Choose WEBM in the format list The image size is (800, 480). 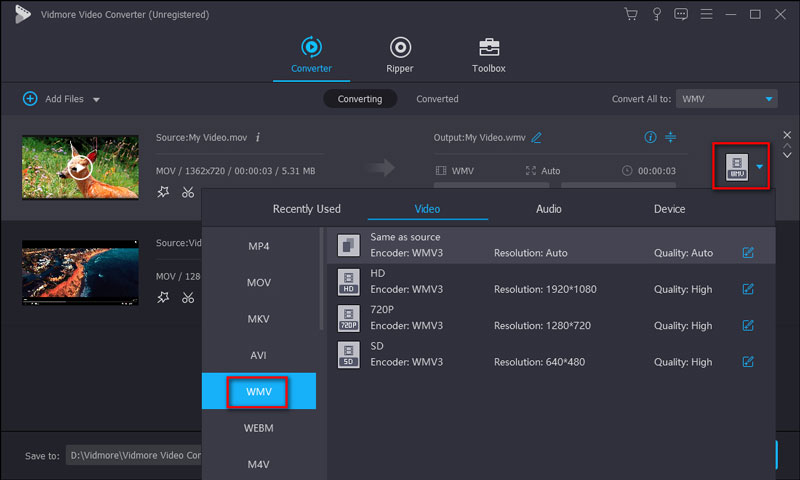[259, 428]
